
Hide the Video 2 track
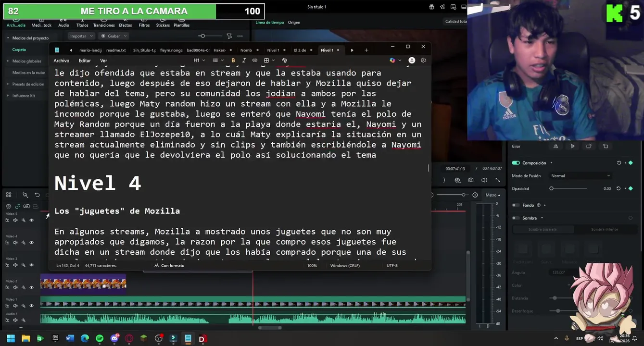pos(32,287)
